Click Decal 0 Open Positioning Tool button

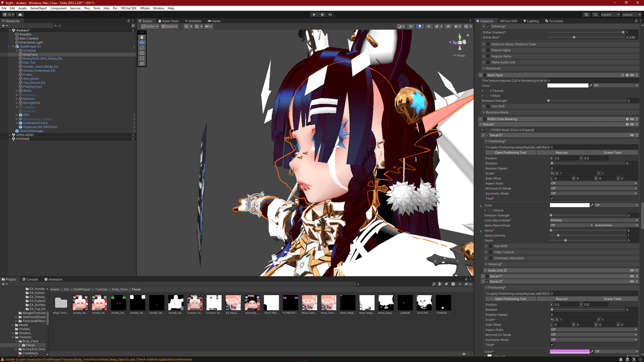pyautogui.click(x=510, y=152)
